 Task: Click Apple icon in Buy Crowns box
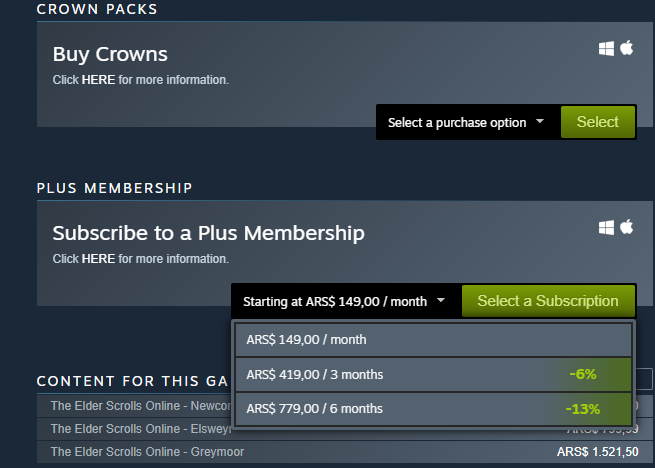pyautogui.click(x=627, y=48)
